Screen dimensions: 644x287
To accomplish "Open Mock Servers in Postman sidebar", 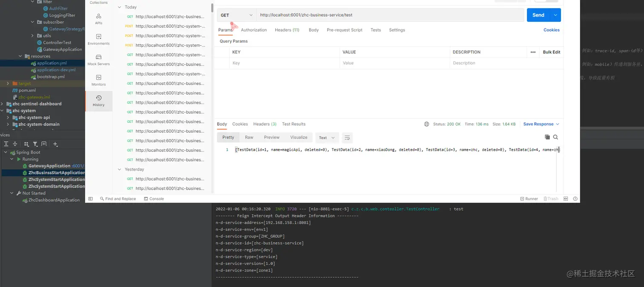I will (98, 60).
